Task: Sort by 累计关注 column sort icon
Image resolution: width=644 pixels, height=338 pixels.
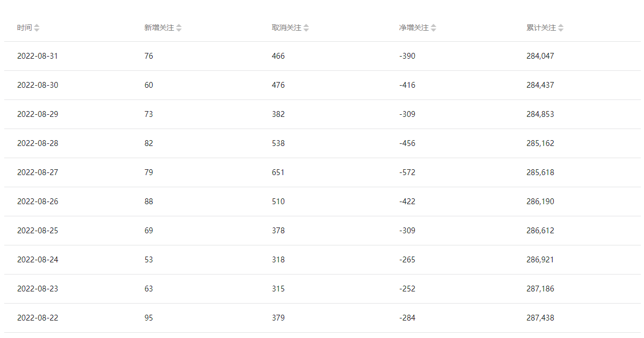Action: coord(561,28)
